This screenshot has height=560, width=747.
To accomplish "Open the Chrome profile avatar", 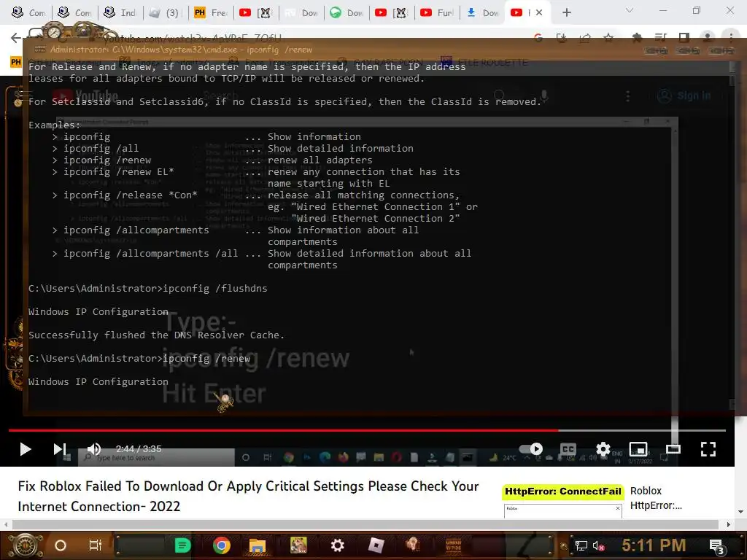I will click(708, 38).
